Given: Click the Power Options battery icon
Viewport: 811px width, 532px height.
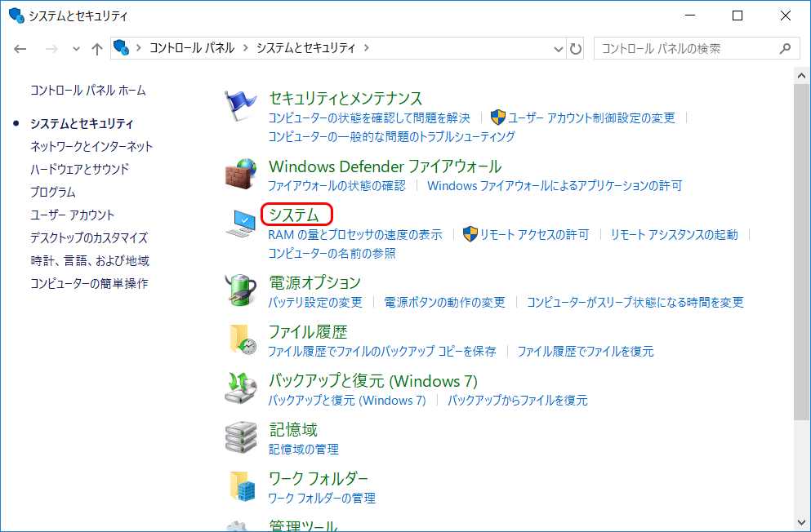Looking at the screenshot, I should pyautogui.click(x=240, y=290).
